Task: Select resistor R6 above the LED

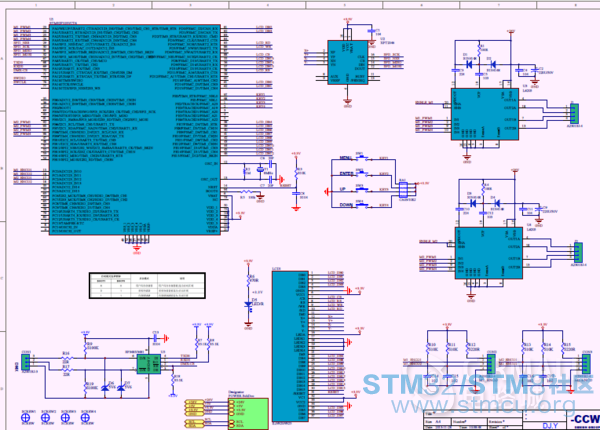Action: (x=248, y=279)
